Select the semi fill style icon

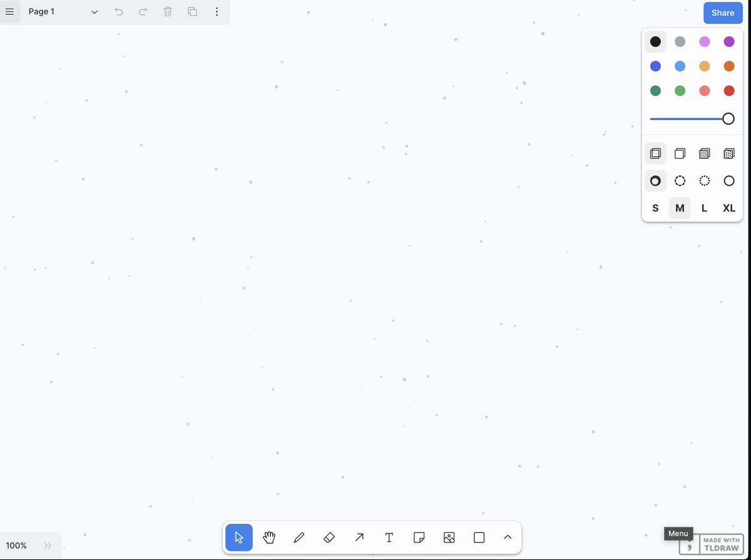tap(680, 153)
